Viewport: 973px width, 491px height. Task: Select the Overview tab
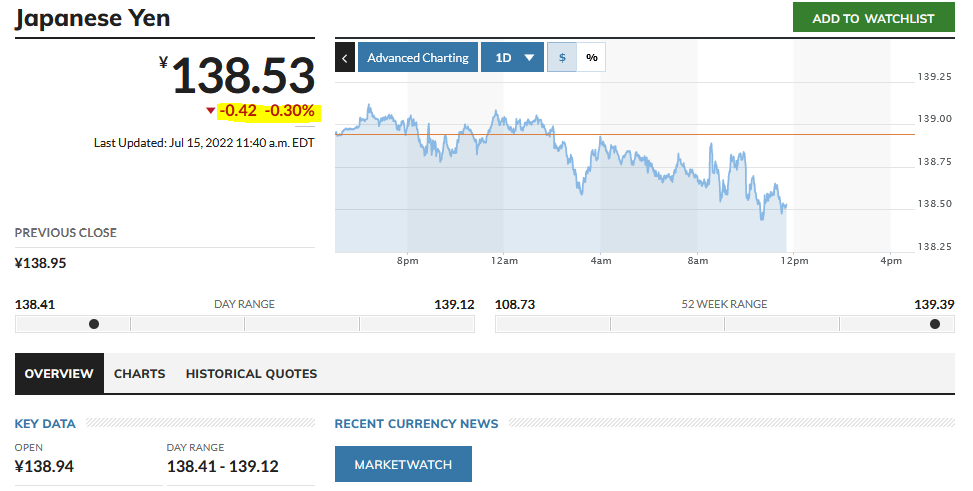point(59,374)
